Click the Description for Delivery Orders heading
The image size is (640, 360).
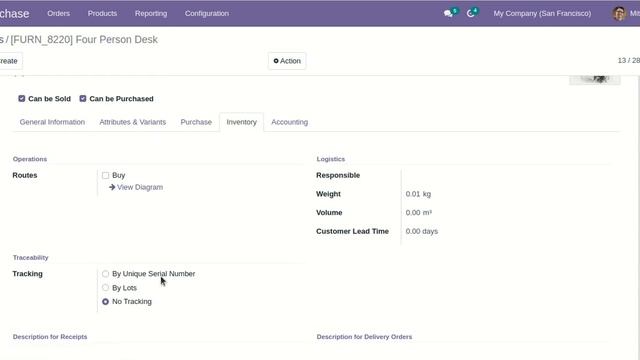click(364, 337)
